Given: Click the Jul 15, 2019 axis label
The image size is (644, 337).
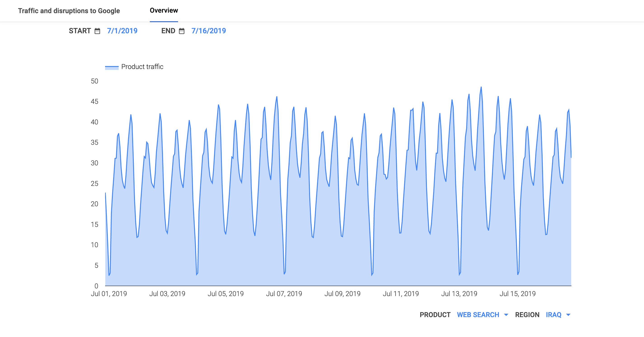Looking at the screenshot, I should tap(517, 294).
